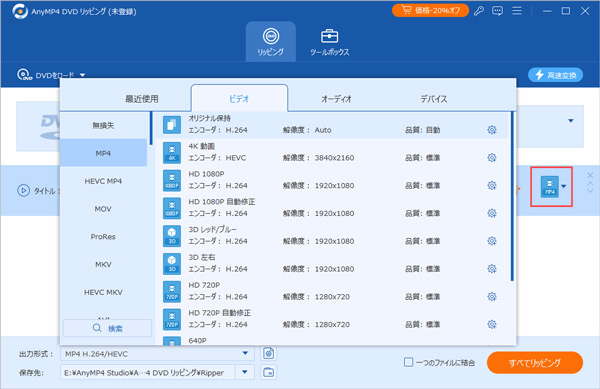Choose the HD 1080P 自動修正 preset icon
This screenshot has width=600, height=389.
(172, 208)
